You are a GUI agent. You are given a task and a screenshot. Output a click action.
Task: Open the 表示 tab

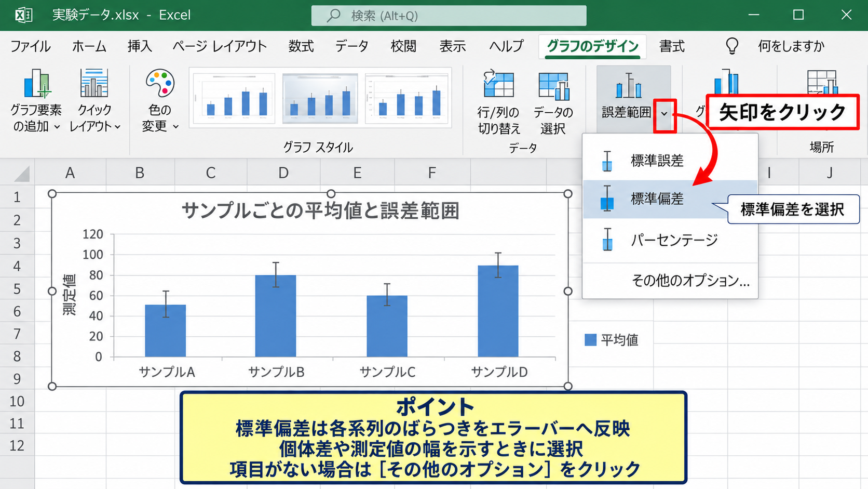point(453,46)
